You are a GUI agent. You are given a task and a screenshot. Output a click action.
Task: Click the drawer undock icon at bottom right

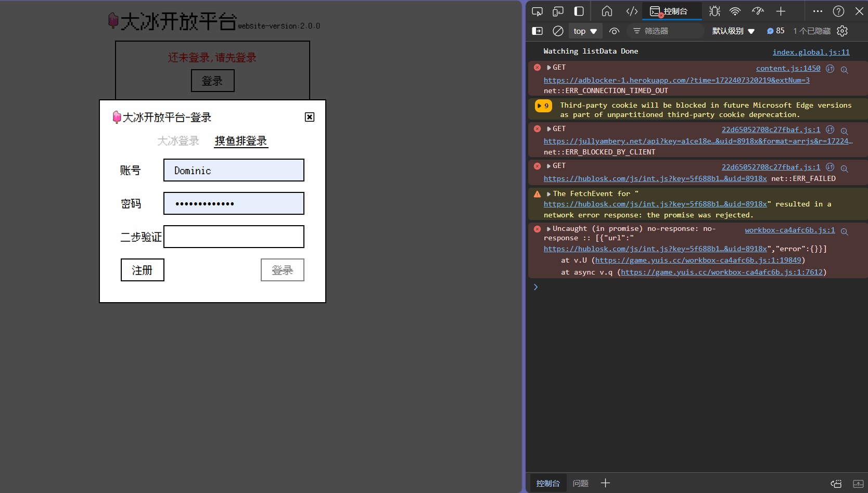(x=836, y=484)
